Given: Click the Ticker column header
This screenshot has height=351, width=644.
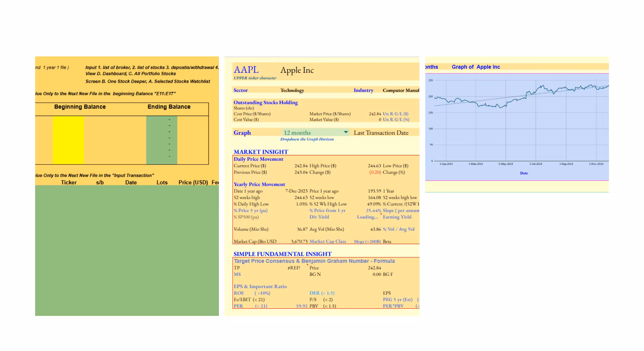Looking at the screenshot, I should [69, 182].
